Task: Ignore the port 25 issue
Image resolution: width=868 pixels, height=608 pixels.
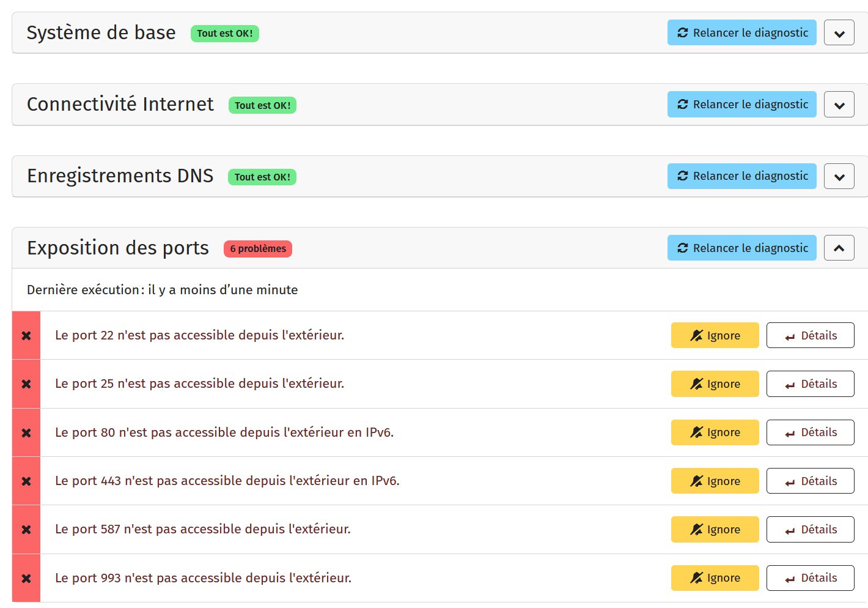Action: 715,384
